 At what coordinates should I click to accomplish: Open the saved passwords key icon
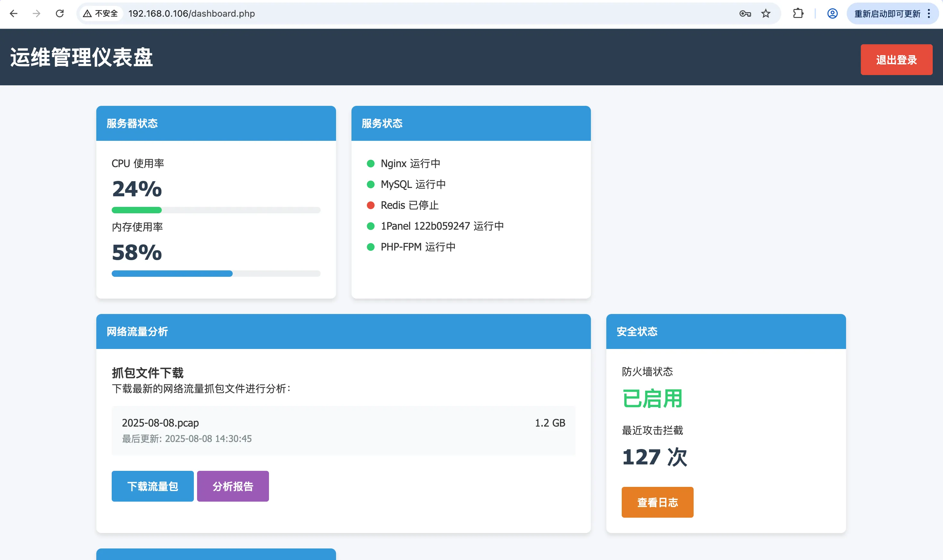745,13
